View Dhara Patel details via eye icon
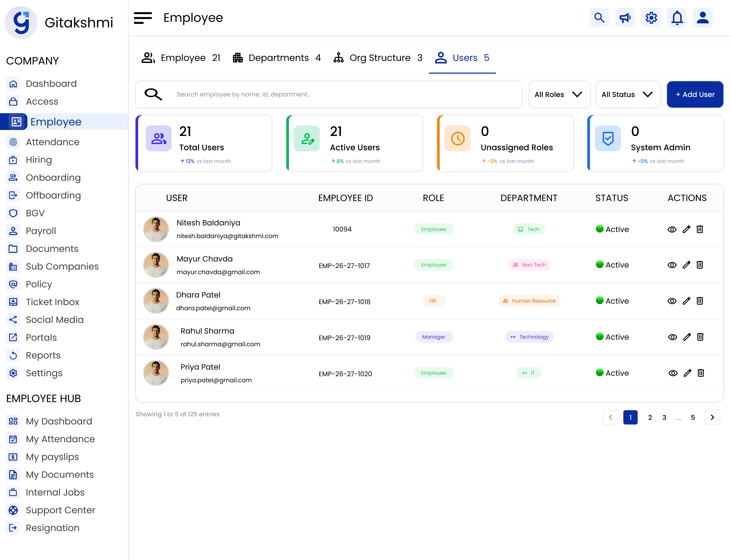 click(x=672, y=301)
